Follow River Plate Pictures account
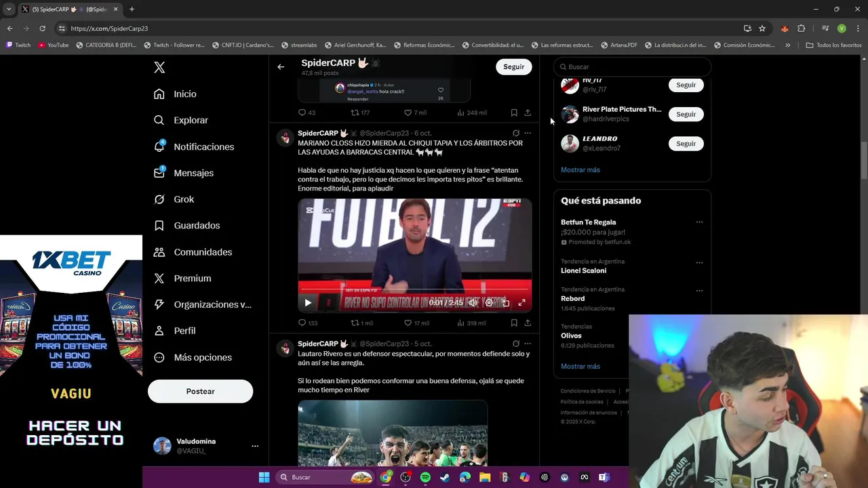Viewport: 868px width, 488px height. click(x=686, y=114)
